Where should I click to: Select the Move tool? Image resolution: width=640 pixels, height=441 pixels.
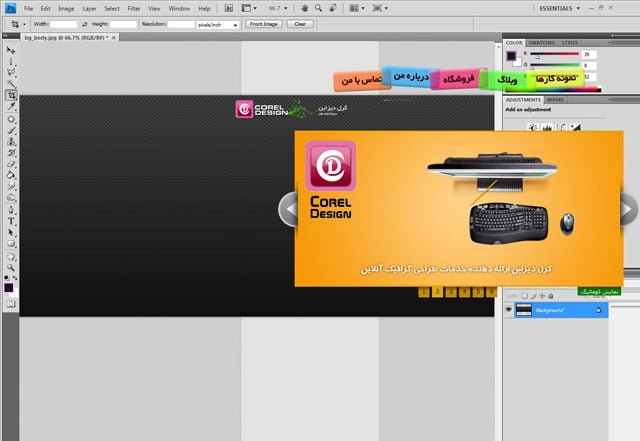coord(11,50)
